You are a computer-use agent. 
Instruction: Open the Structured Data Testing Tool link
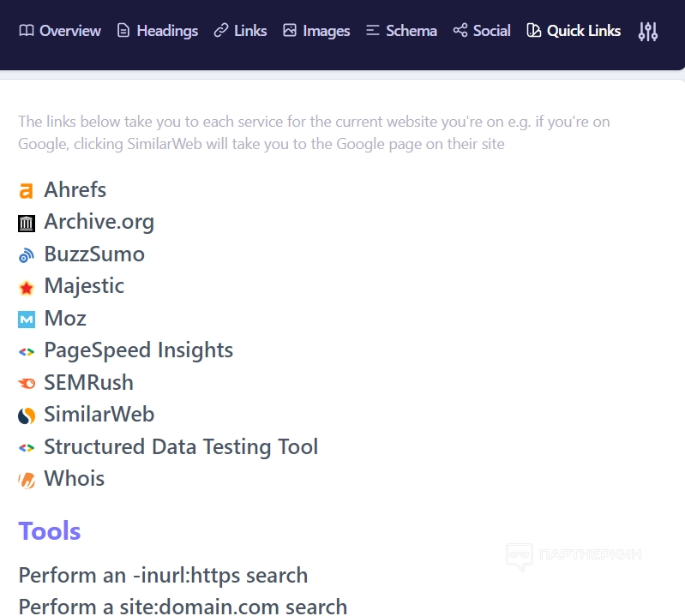coord(181,446)
